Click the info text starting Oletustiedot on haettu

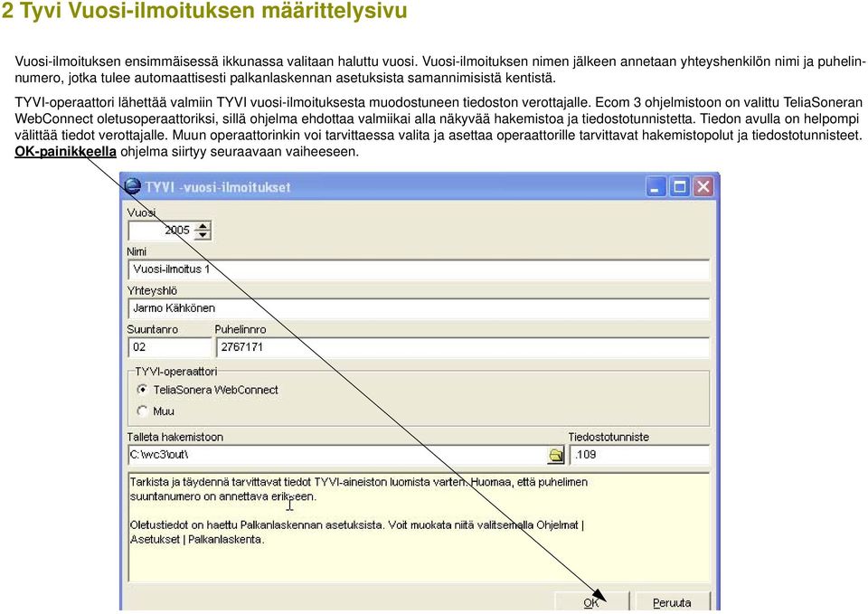coord(357,532)
